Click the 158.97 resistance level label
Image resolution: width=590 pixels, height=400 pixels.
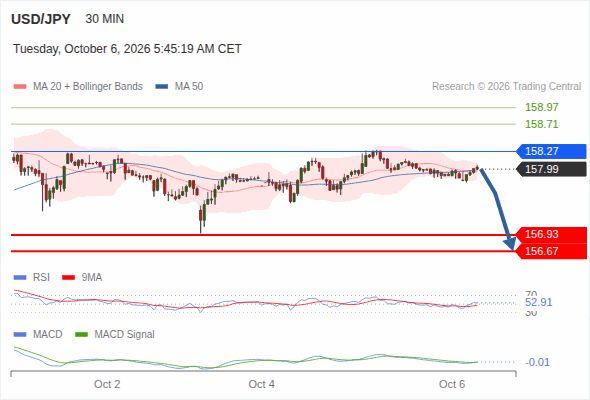point(541,107)
